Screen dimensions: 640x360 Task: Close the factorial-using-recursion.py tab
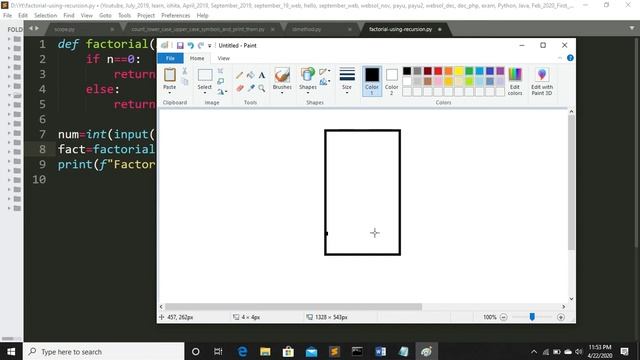tap(440, 29)
